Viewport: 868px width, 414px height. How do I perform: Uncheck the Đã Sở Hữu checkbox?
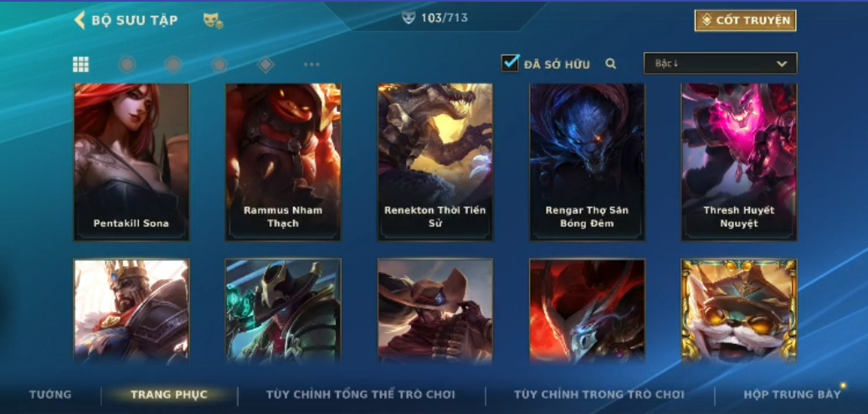pos(510,63)
